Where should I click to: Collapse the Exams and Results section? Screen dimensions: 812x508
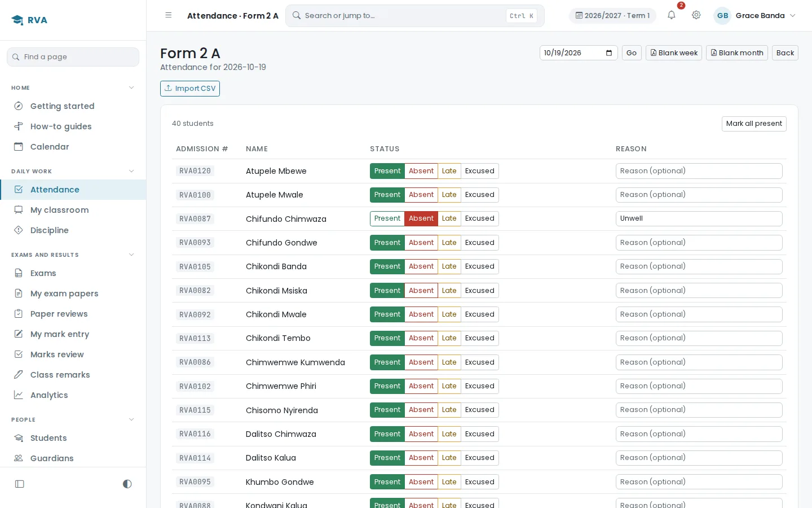131,255
